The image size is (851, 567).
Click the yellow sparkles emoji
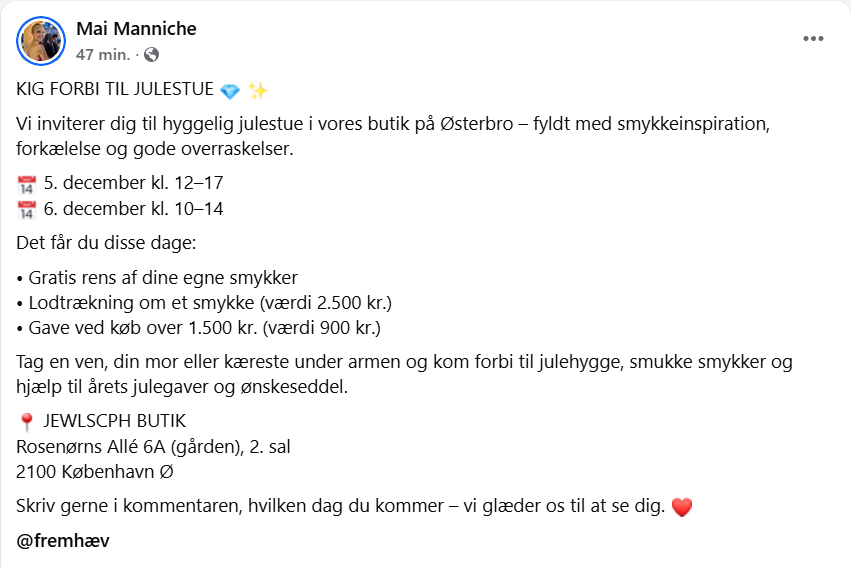click(x=258, y=91)
